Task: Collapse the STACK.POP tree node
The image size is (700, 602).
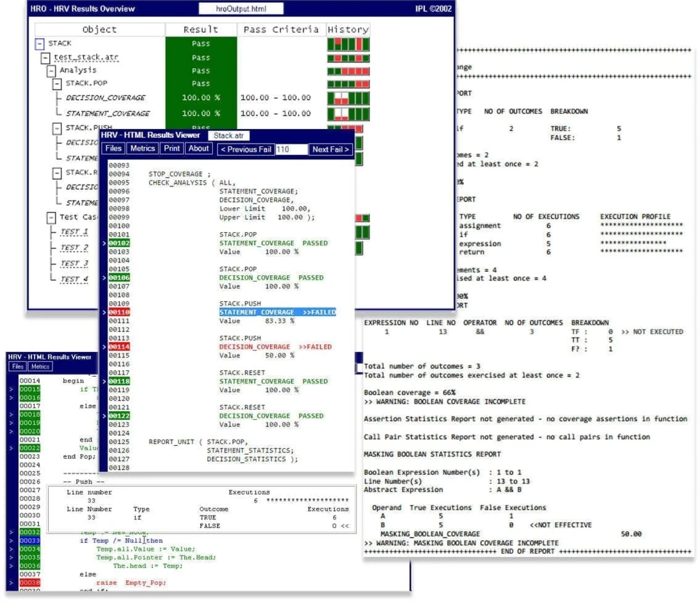Action: (57, 84)
